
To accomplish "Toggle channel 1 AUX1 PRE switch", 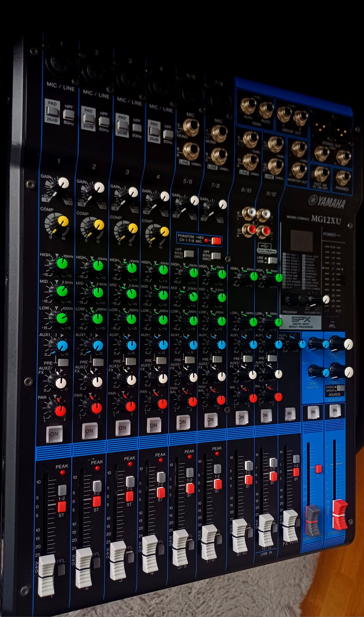I will click(x=63, y=362).
